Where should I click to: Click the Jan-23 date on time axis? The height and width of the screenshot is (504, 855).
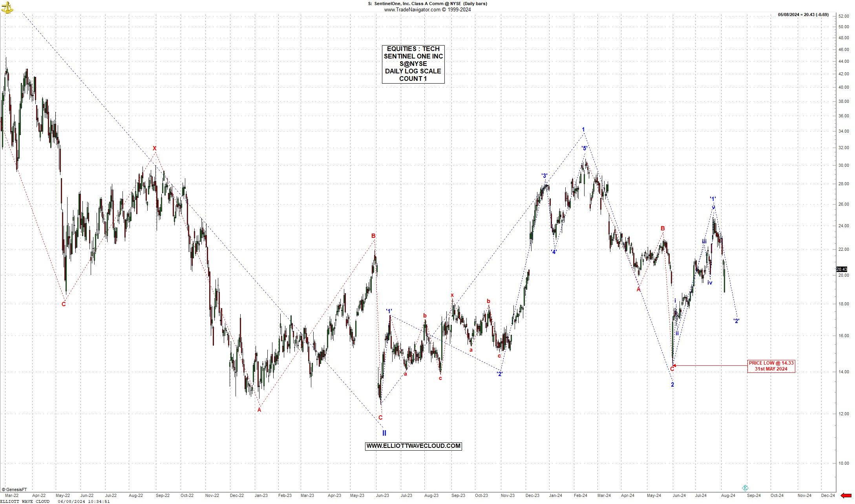[x=261, y=495]
